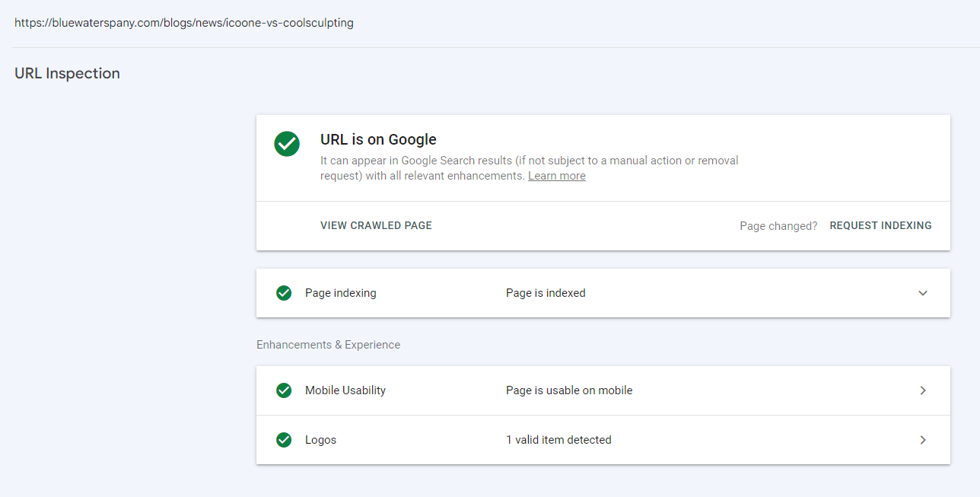
Task: Select the Mobile Usability row label
Action: tap(345, 390)
